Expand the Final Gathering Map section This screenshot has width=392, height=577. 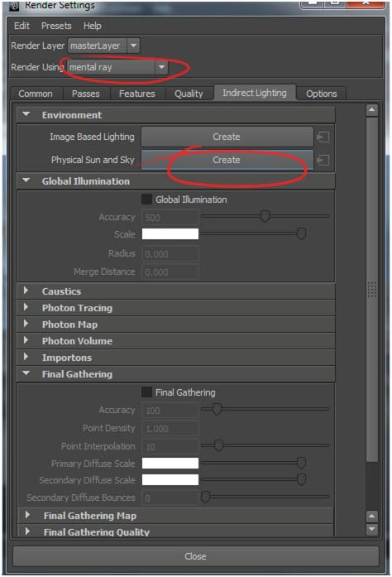pos(176,516)
